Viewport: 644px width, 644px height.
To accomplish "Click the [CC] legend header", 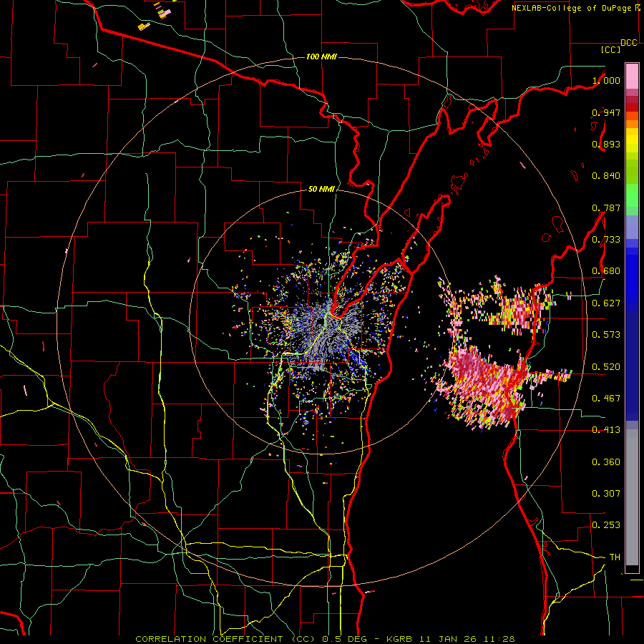I will [x=610, y=49].
